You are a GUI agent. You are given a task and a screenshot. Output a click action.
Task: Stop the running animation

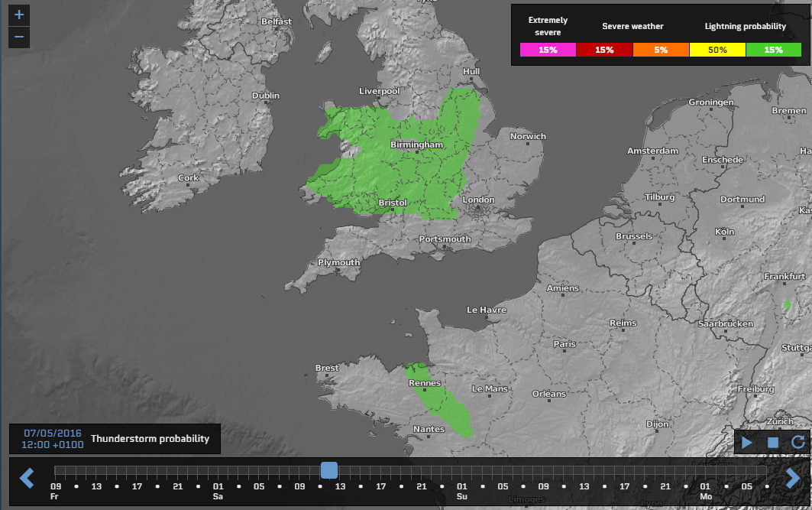772,442
